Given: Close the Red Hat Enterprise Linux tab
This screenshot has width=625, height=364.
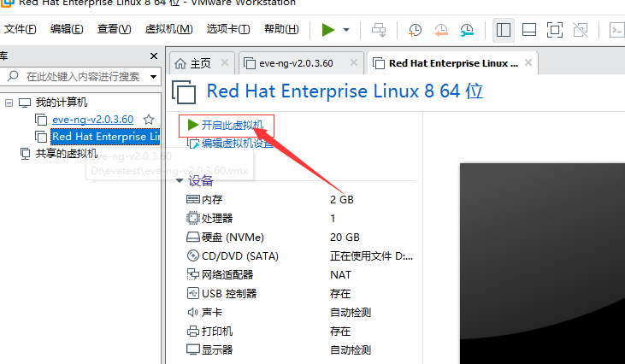Looking at the screenshot, I should click(528, 62).
